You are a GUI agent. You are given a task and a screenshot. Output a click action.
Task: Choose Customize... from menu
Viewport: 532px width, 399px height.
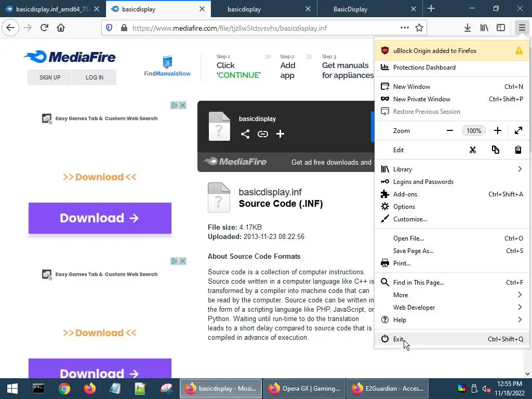451,219
